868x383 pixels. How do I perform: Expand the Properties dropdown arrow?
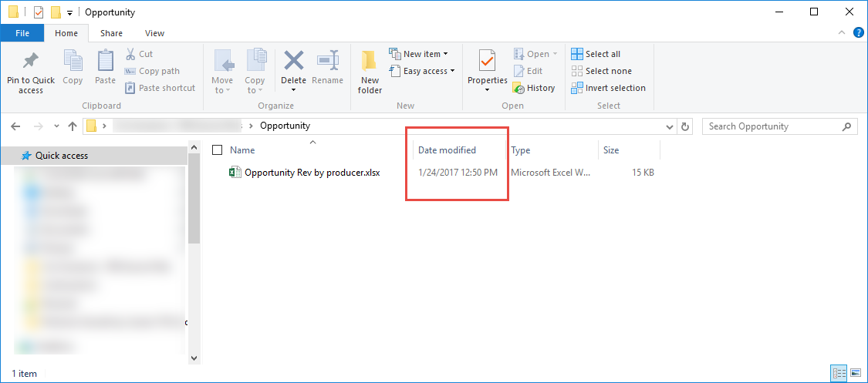[x=487, y=90]
